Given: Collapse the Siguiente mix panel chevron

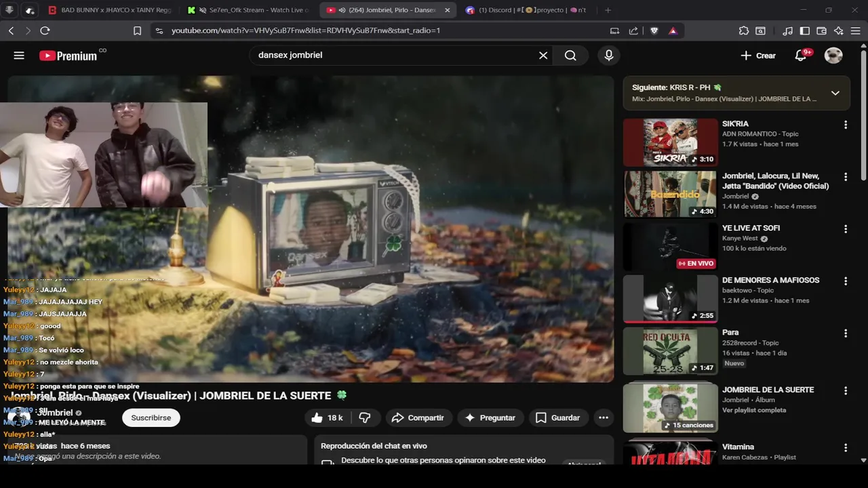Looking at the screenshot, I should [x=835, y=93].
